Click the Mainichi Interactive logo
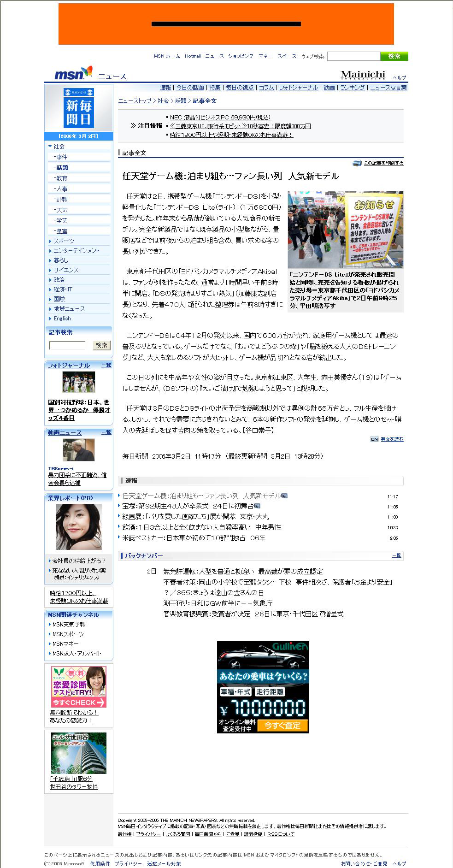Viewport: 453px width, 868px height. coord(363,75)
